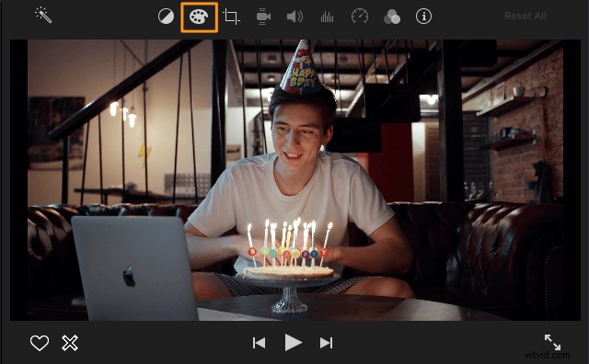Show clip information with the i icon
The width and height of the screenshot is (589, 364).
pos(423,17)
